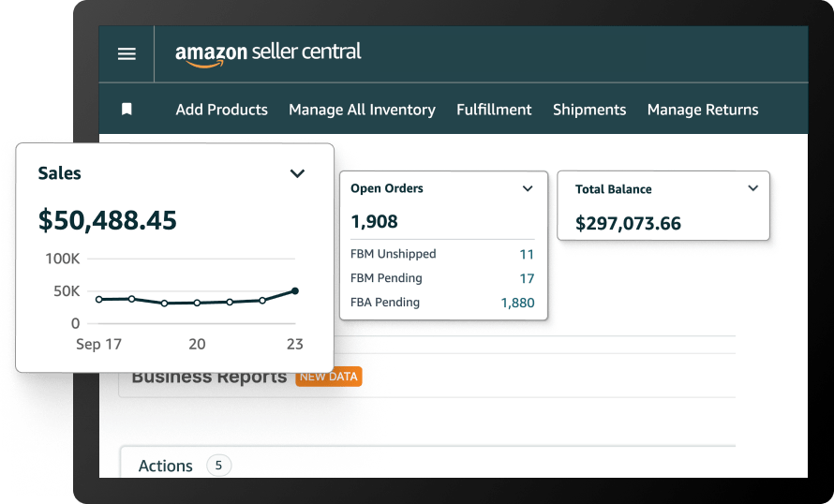Click the Amazon Seller Central logo

click(268, 53)
